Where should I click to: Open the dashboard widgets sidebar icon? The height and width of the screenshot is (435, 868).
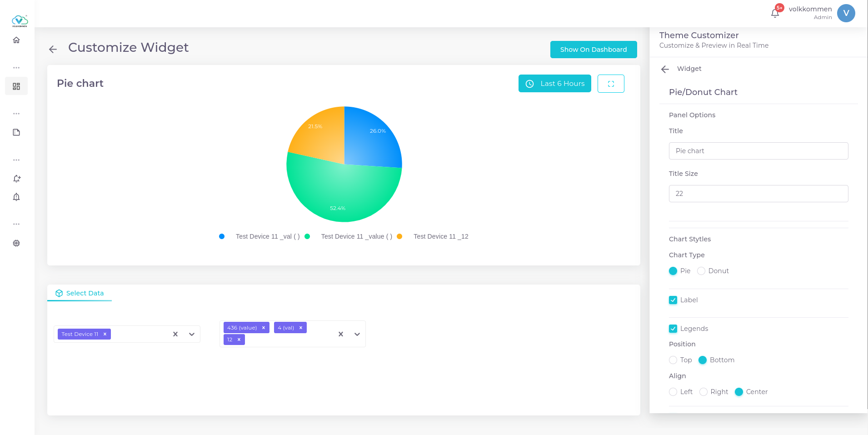(16, 86)
